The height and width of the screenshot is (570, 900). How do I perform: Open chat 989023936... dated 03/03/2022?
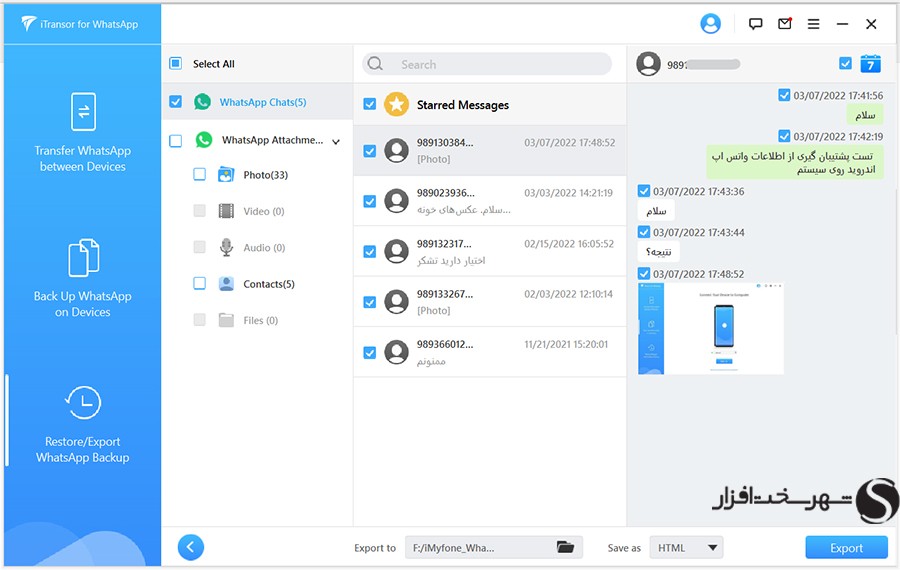tap(490, 201)
